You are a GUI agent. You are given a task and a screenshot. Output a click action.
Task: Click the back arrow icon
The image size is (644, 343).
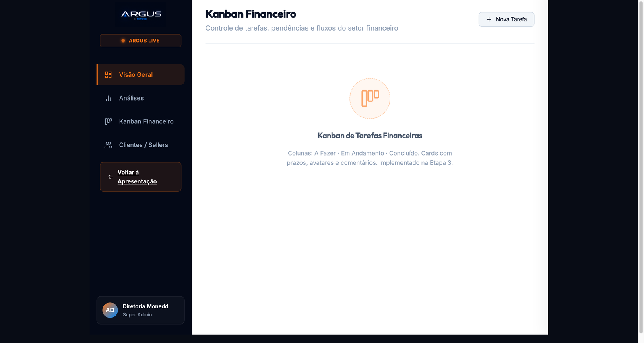[x=110, y=177]
